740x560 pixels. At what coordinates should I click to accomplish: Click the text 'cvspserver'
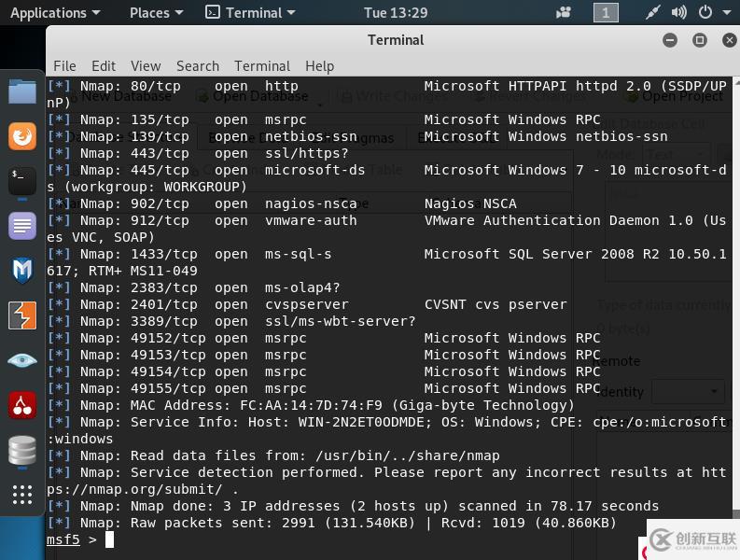[x=307, y=304]
